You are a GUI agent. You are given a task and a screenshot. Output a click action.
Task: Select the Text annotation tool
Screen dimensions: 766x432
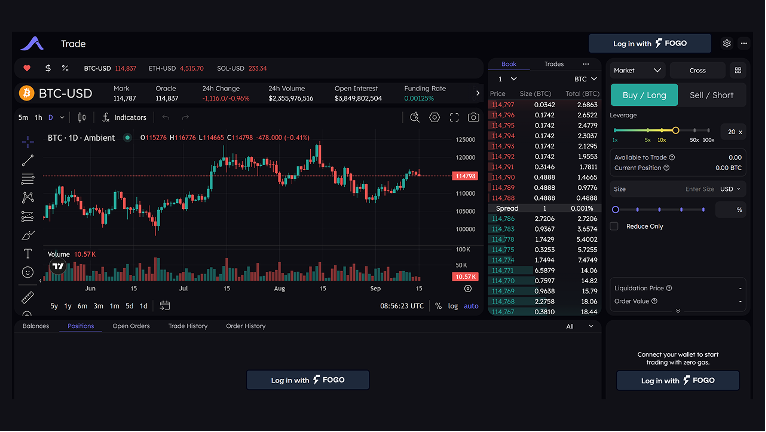pyautogui.click(x=28, y=253)
